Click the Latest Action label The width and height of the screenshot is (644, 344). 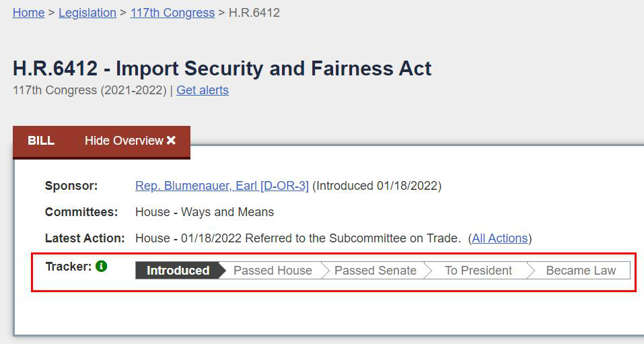tap(85, 238)
